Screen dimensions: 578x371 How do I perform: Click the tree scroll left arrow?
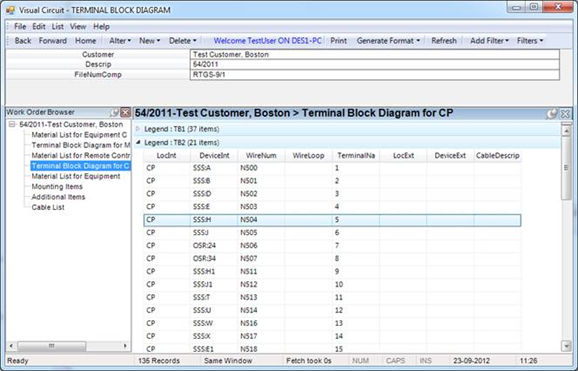pyautogui.click(x=11, y=346)
